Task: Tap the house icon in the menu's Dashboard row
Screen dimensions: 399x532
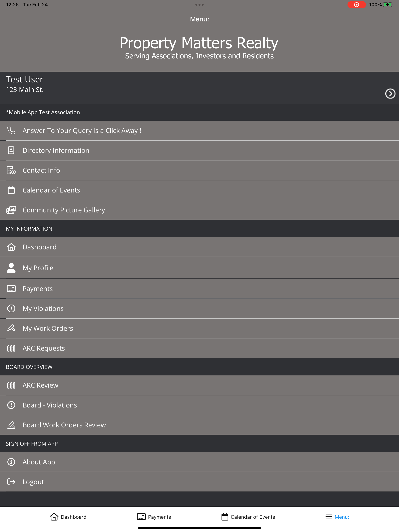Action: [11, 247]
